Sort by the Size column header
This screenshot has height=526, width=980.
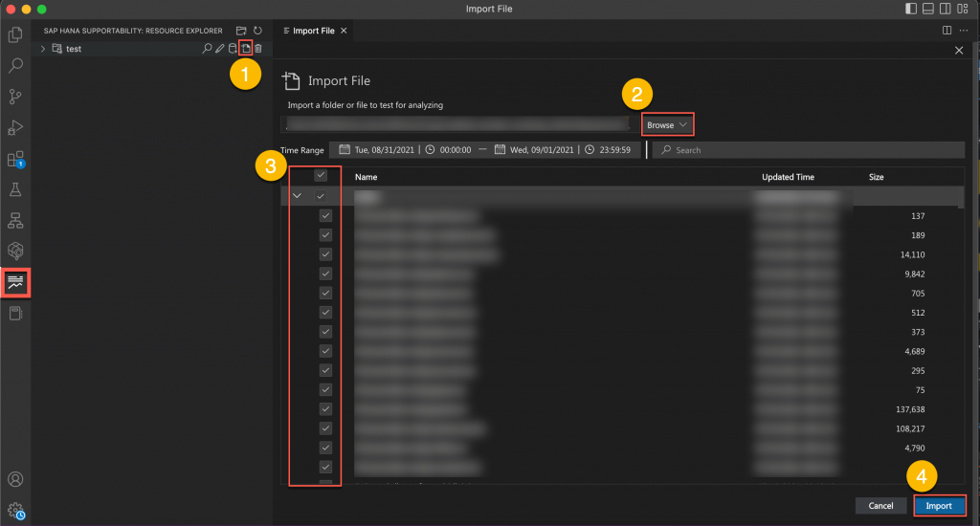tap(876, 177)
